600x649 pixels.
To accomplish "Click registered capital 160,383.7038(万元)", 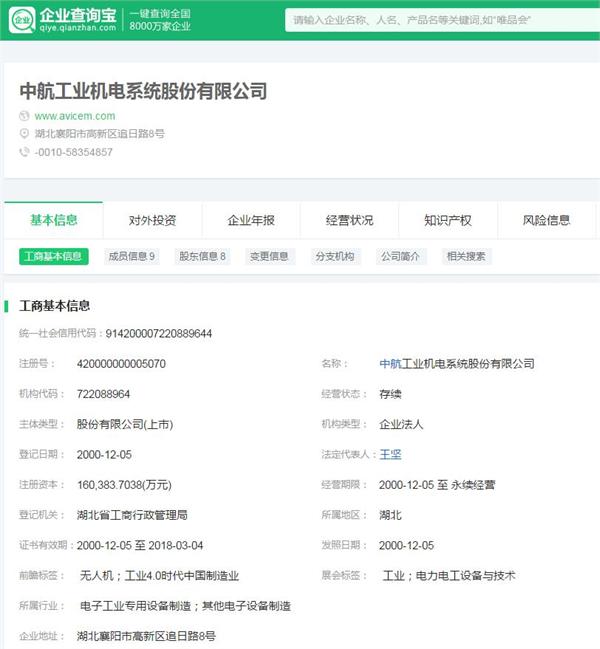I will [124, 485].
